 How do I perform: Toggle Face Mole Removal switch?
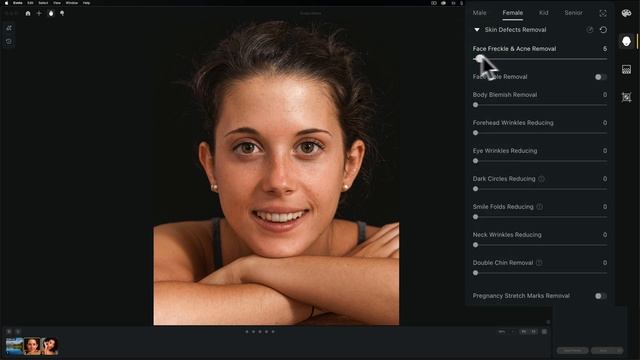pos(600,77)
